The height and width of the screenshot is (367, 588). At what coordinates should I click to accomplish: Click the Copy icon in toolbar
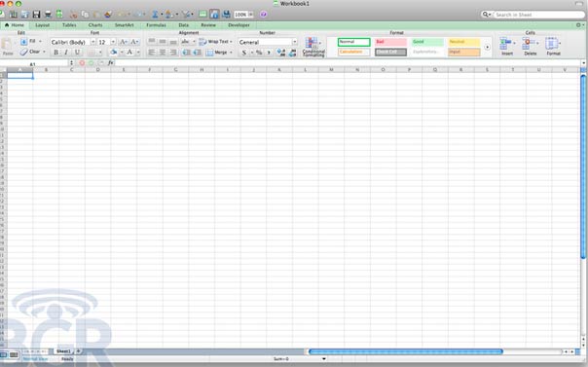85,15
